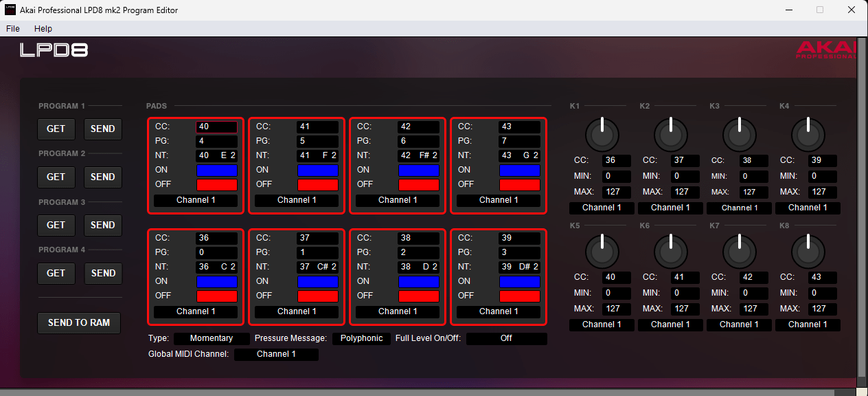This screenshot has height=396, width=868.
Task: Send Program 2 to the device
Action: tap(102, 177)
